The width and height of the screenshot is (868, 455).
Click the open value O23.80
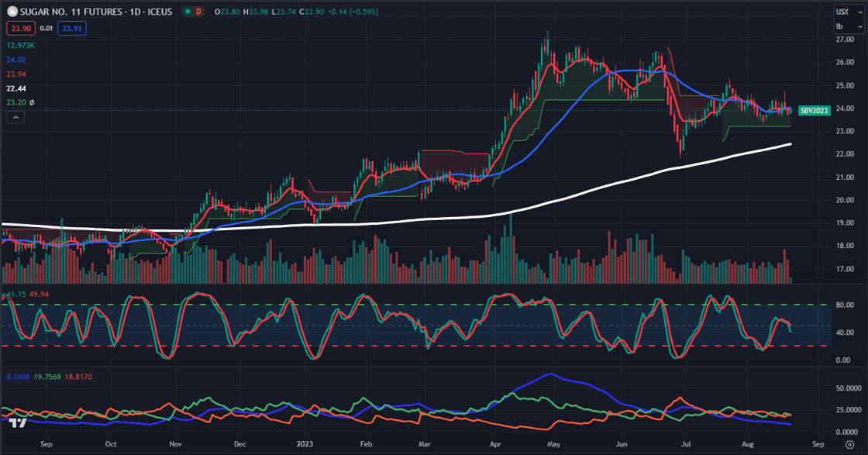227,12
